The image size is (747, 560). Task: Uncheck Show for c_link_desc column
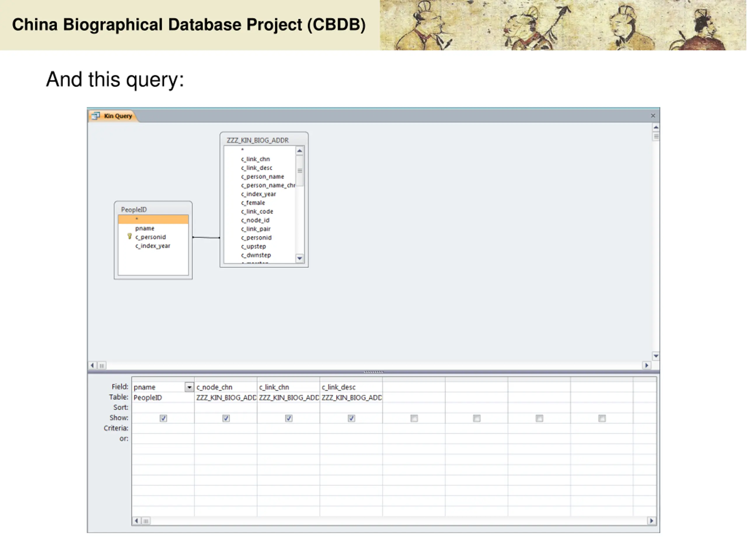351,418
